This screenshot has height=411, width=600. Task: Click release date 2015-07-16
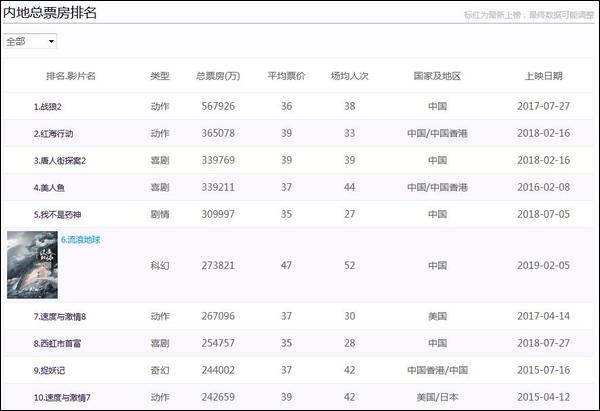(x=543, y=370)
